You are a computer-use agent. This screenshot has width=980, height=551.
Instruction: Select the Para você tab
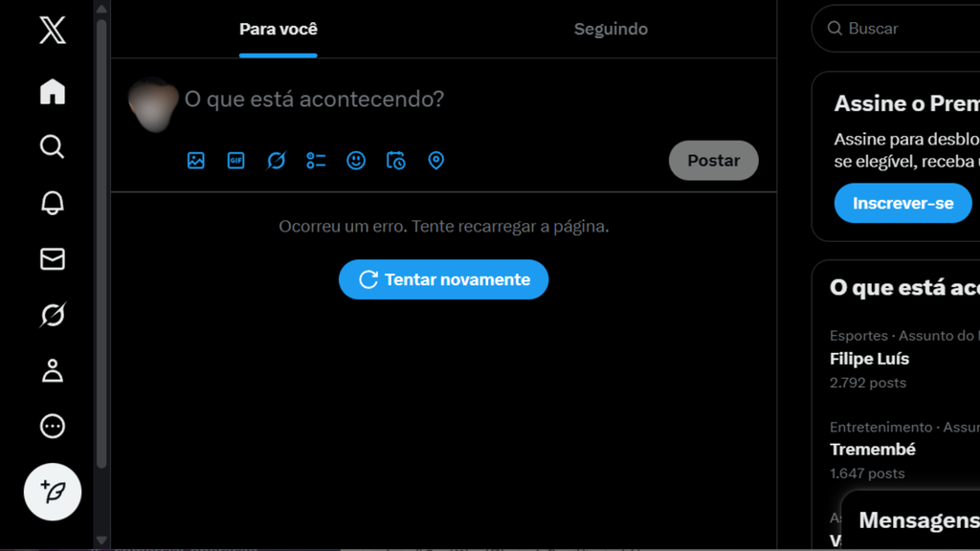pos(278,30)
